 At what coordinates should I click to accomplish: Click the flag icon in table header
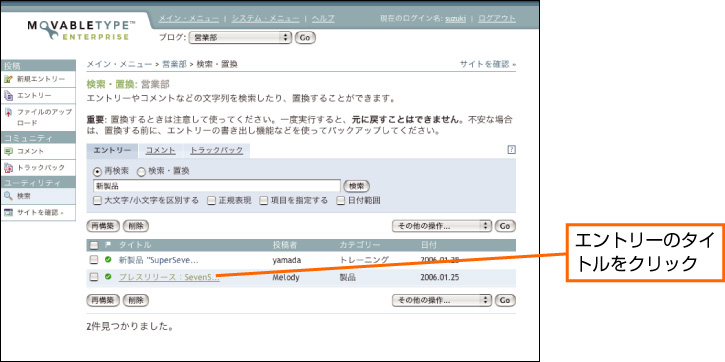point(108,245)
